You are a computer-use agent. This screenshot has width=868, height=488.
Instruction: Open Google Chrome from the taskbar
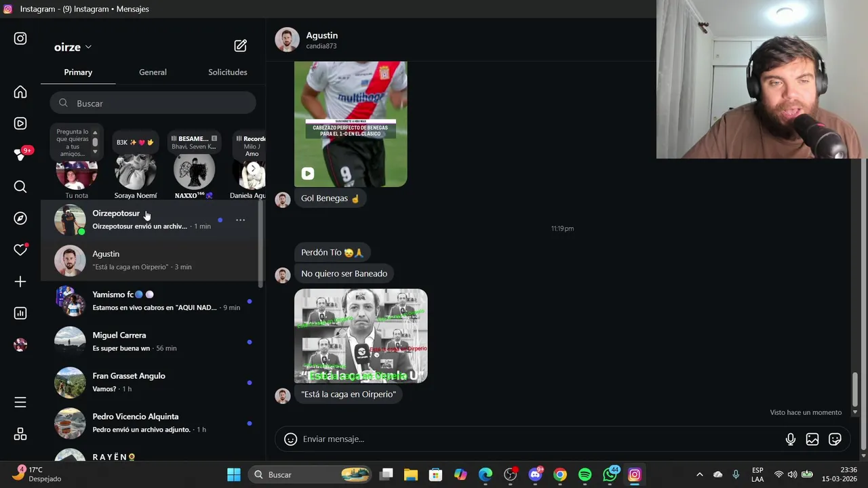point(560,474)
